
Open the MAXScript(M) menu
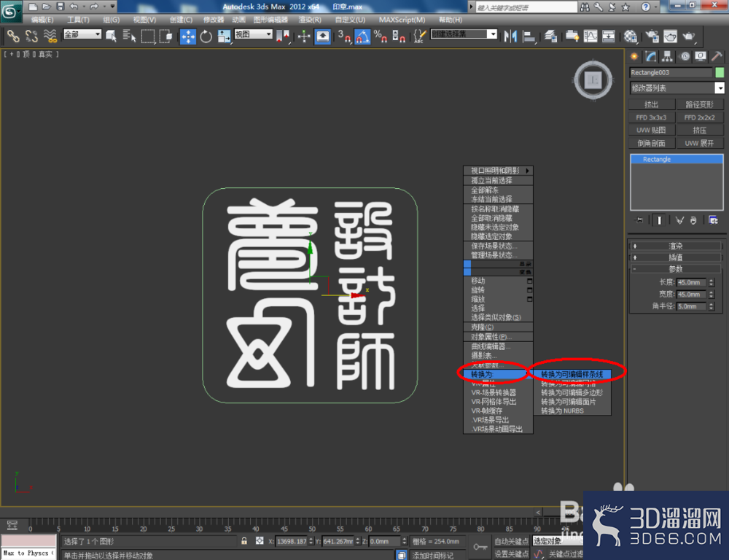(x=402, y=20)
